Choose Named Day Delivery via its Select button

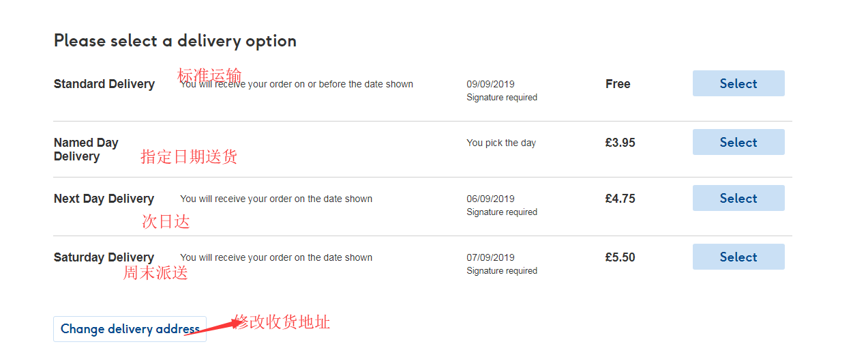pyautogui.click(x=738, y=142)
